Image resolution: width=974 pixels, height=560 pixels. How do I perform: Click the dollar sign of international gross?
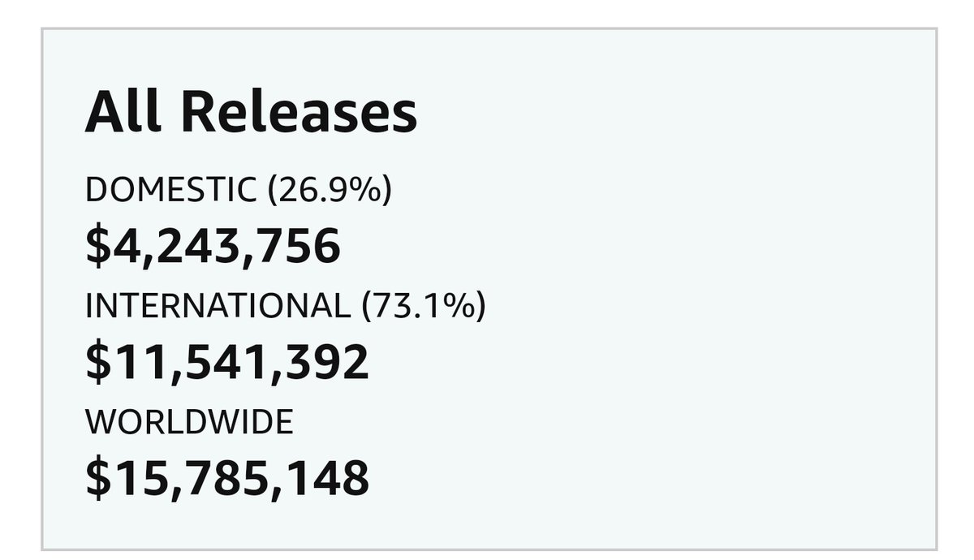point(97,362)
